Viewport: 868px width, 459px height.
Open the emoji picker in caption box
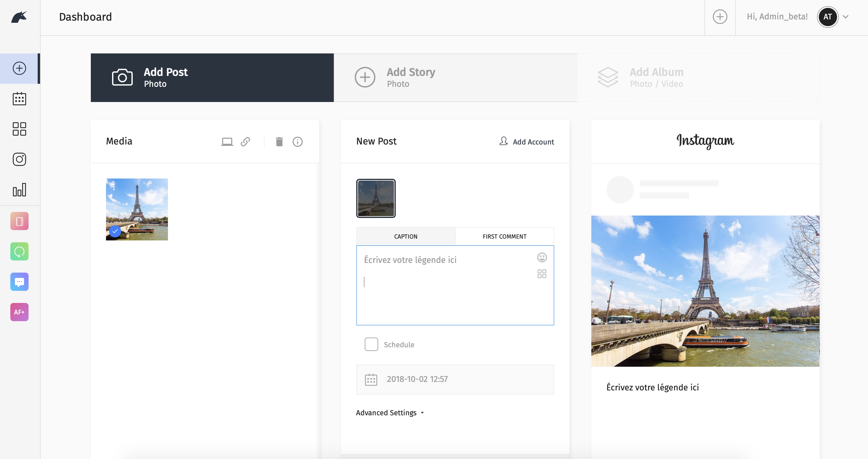point(542,258)
